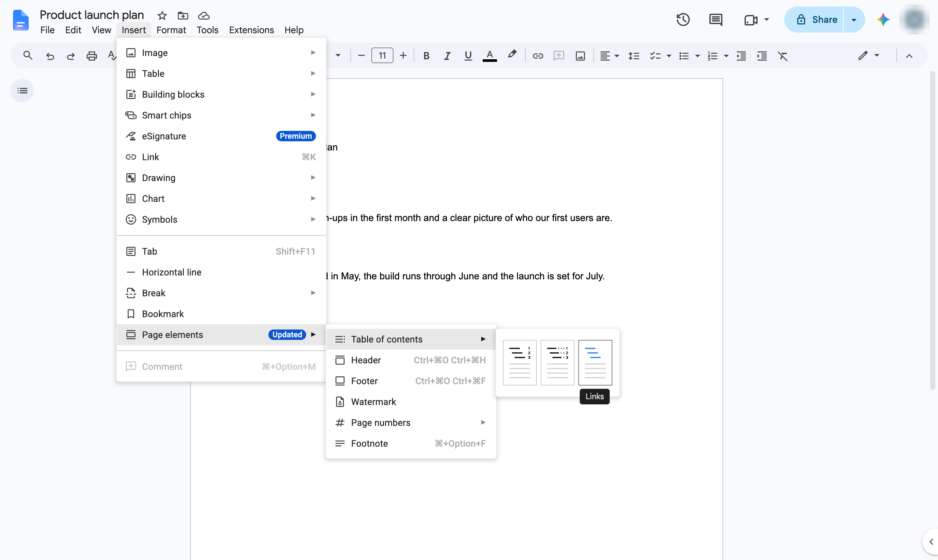This screenshot has height=560, width=938.
Task: Insert link from toolbar
Action: [x=537, y=56]
